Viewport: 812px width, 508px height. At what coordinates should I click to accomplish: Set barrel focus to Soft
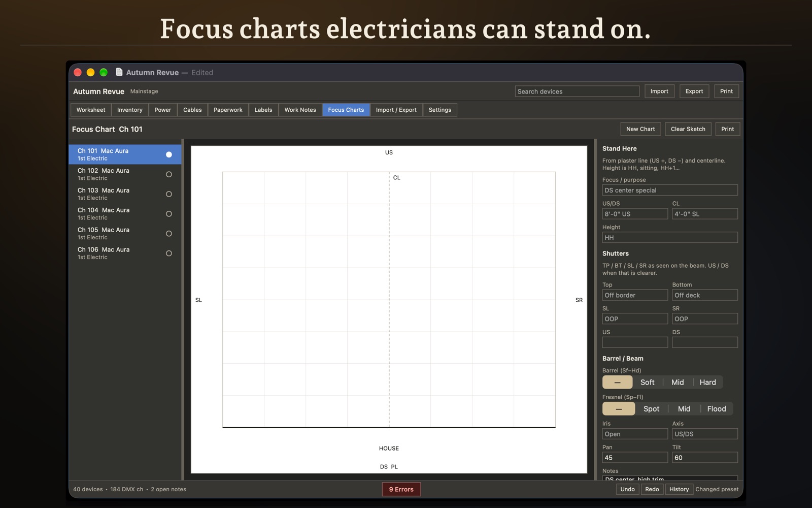[x=647, y=383]
